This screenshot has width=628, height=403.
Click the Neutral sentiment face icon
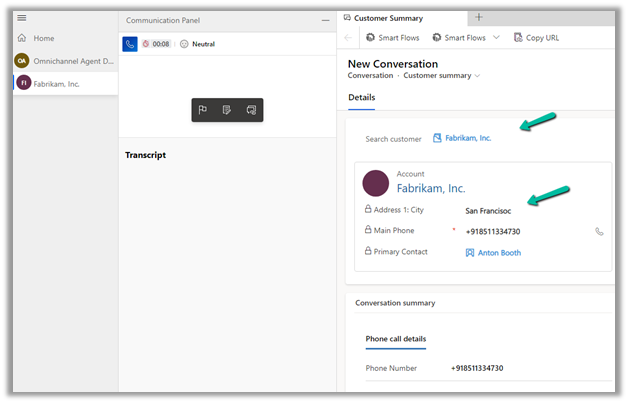(184, 44)
